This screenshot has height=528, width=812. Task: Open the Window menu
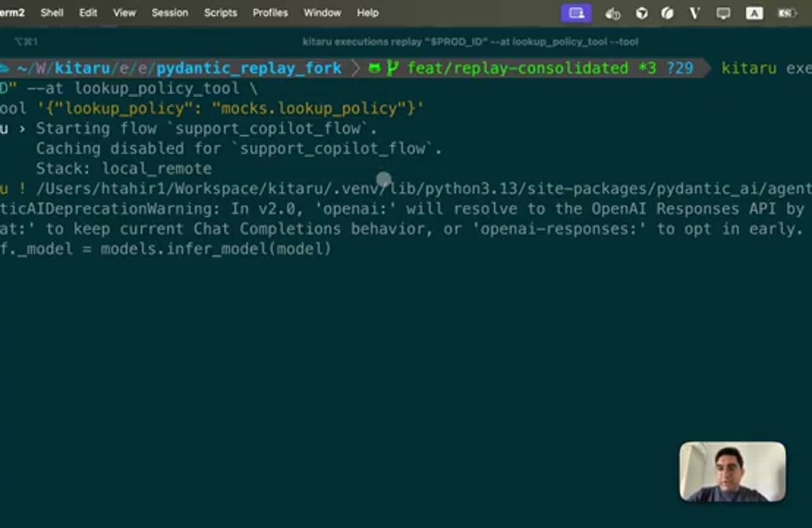pos(322,13)
